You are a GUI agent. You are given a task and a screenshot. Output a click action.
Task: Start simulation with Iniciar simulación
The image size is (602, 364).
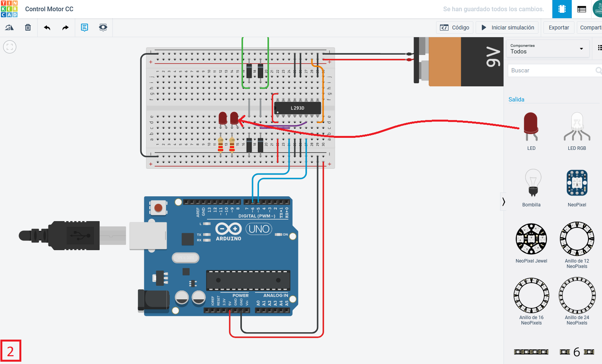507,27
